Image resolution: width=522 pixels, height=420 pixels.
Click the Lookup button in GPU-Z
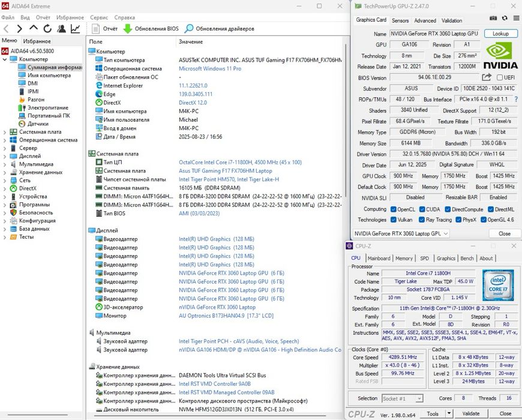[500, 34]
